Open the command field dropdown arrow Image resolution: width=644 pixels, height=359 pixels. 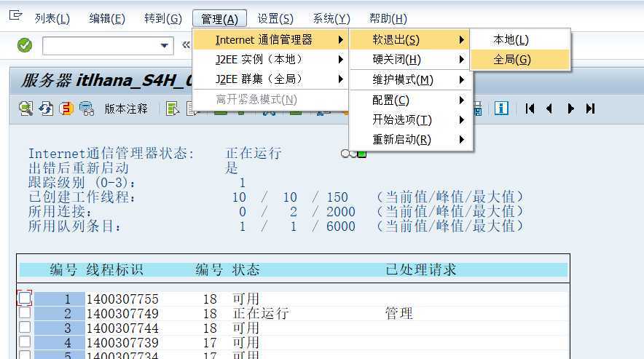(165, 46)
